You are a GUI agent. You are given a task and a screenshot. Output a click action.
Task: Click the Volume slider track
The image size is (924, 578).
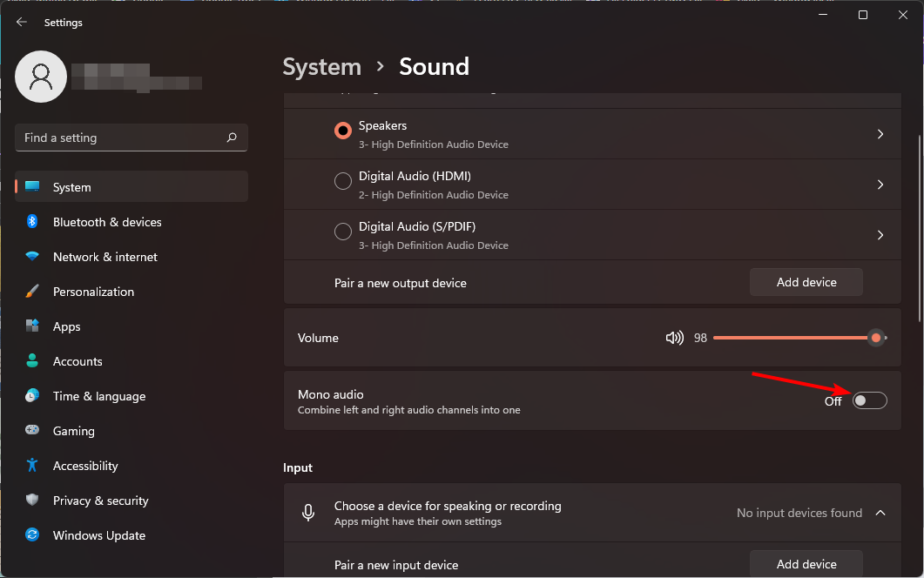pyautogui.click(x=784, y=338)
